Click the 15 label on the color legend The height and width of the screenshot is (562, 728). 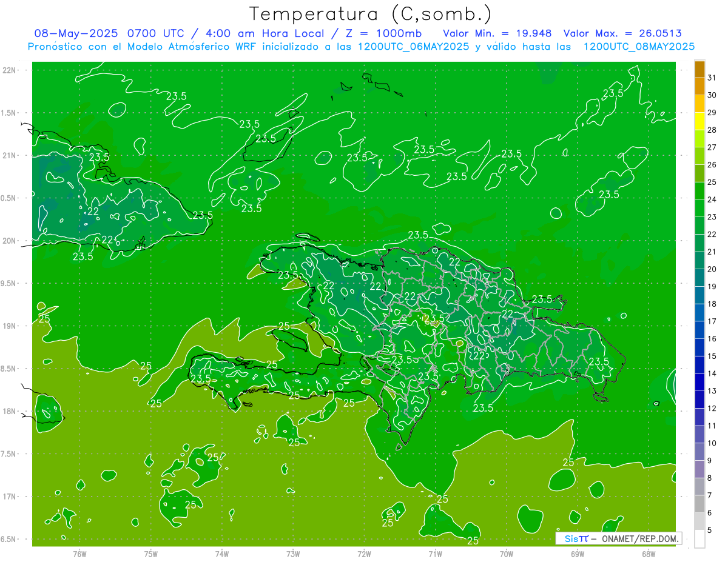click(712, 356)
